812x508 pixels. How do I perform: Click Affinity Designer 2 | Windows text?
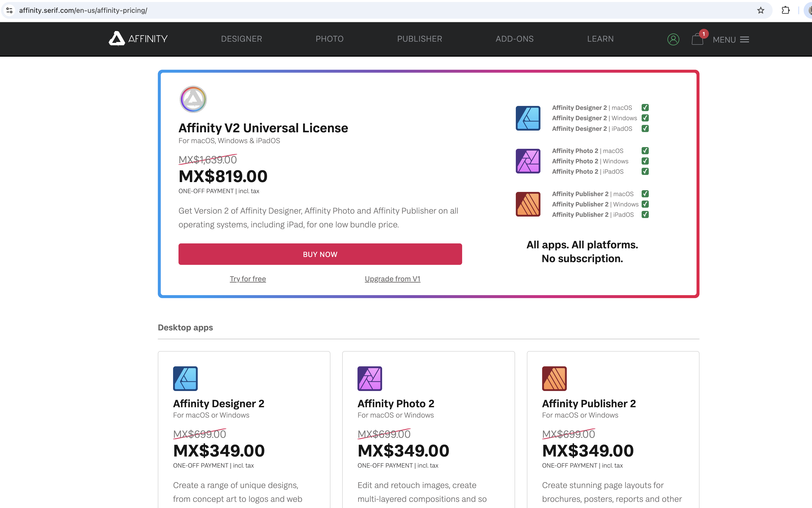[x=595, y=118]
